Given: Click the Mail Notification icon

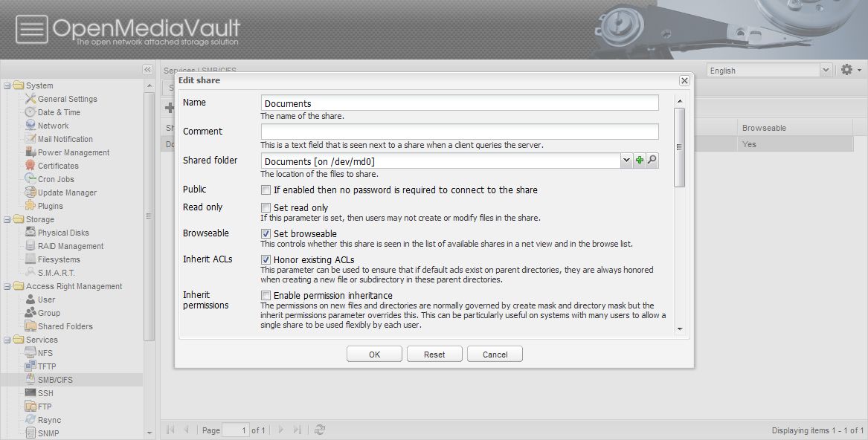Looking at the screenshot, I should (30, 139).
